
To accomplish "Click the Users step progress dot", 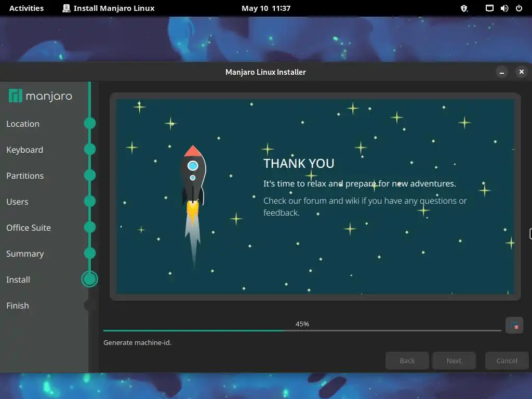I will pyautogui.click(x=90, y=201).
